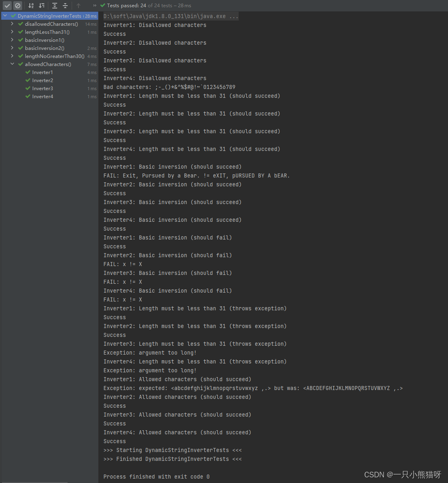Expand the disallowedCharacters() test node
This screenshot has height=483, width=448.
[x=12, y=24]
